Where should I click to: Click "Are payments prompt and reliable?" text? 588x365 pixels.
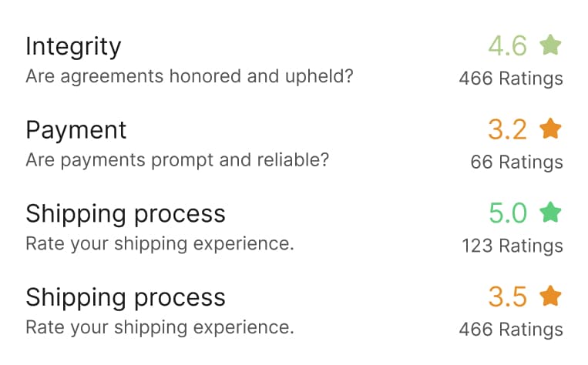[177, 160]
